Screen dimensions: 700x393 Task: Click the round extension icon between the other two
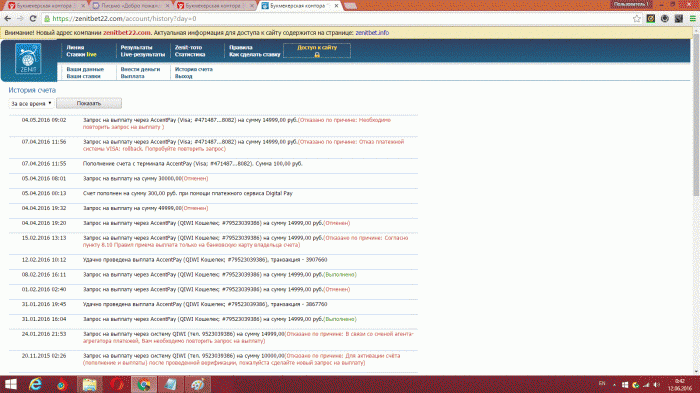pos(665,19)
